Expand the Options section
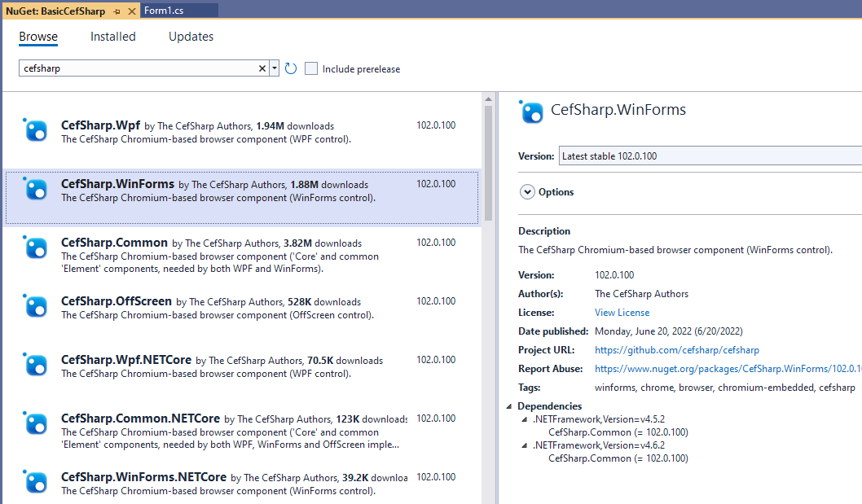Screen dimensions: 862x504 [527, 192]
